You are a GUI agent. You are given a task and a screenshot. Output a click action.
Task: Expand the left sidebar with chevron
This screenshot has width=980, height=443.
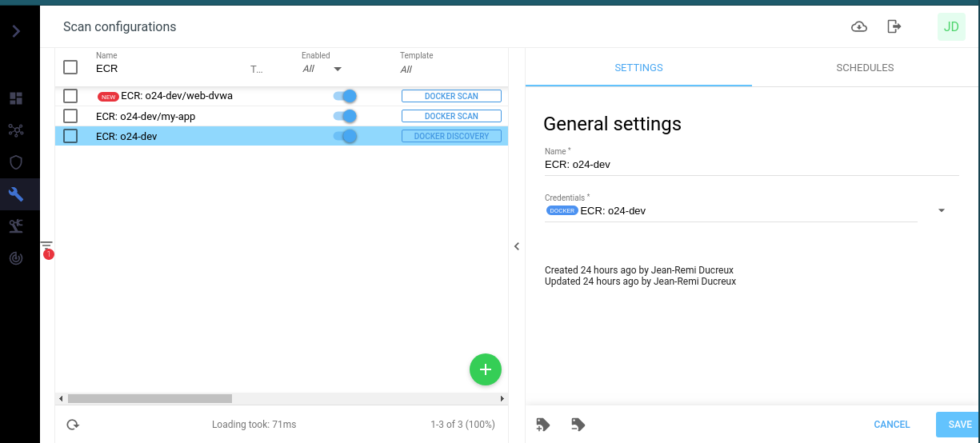tap(16, 31)
